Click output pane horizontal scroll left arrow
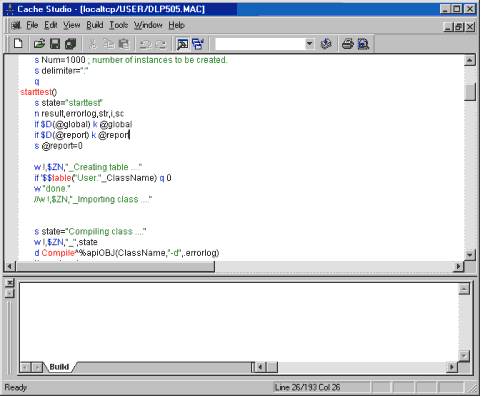 [260, 367]
